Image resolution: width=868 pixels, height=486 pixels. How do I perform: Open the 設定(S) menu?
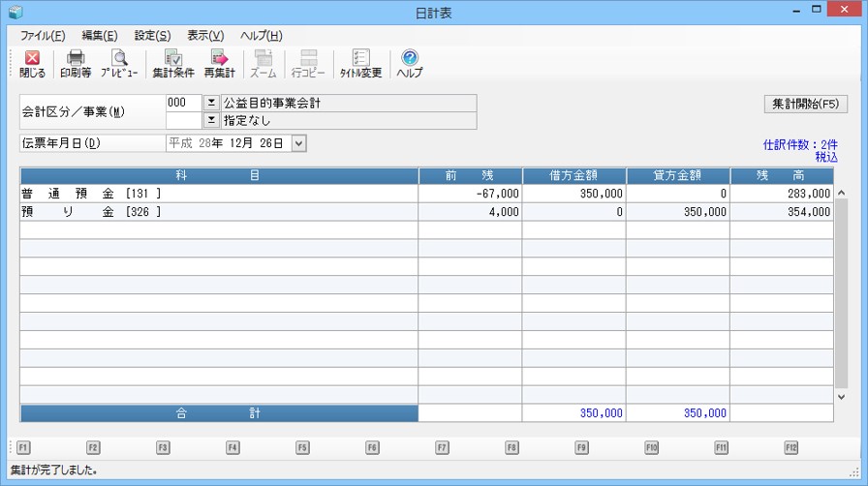(152, 36)
